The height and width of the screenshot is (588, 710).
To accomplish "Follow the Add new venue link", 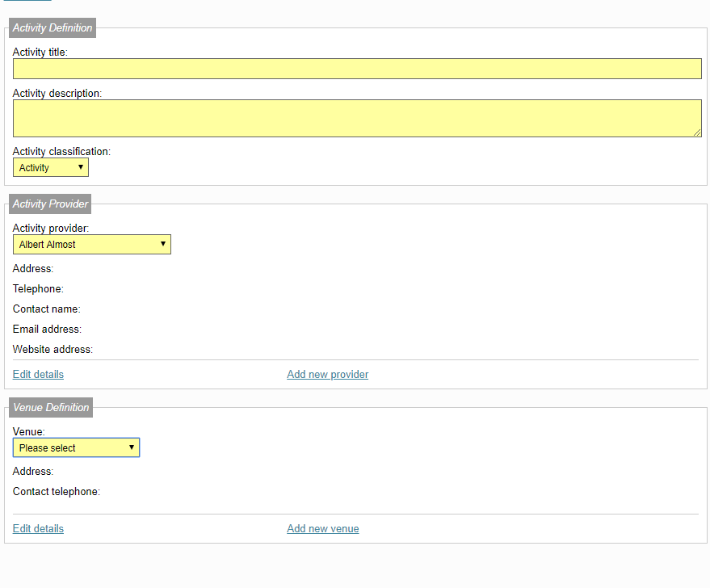I will [323, 529].
